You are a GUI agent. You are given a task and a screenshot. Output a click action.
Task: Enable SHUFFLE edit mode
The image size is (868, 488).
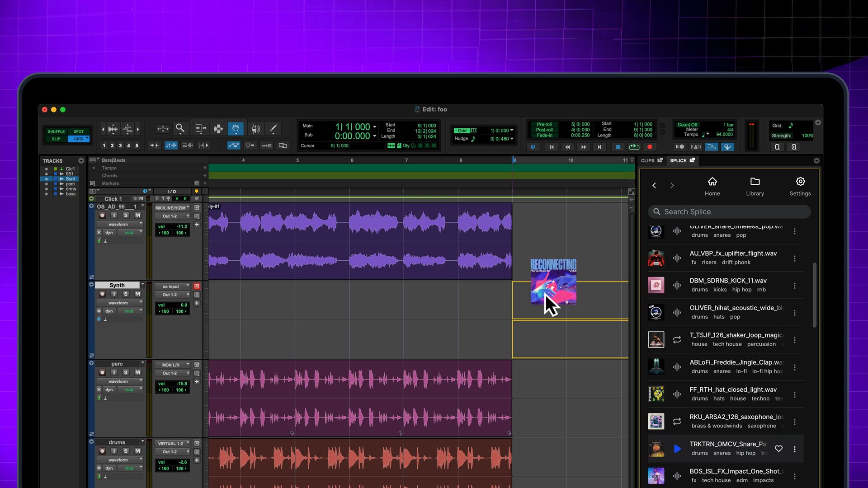(56, 131)
